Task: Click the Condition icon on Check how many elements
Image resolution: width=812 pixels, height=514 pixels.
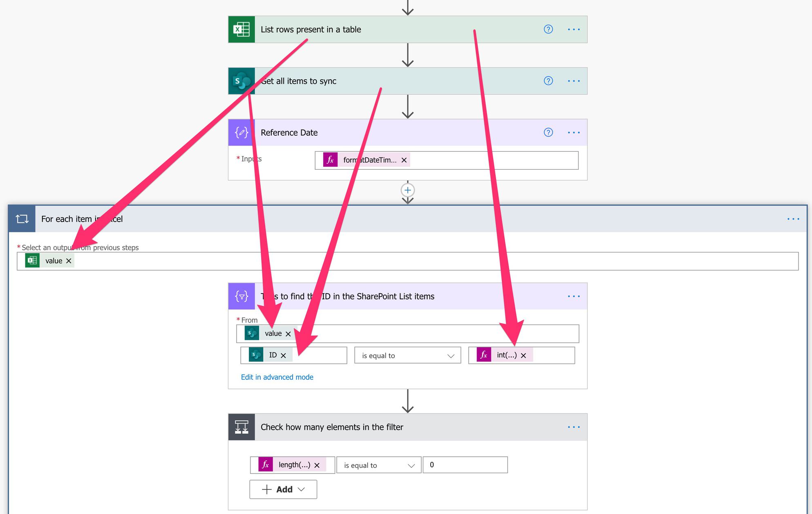Action: click(x=241, y=427)
